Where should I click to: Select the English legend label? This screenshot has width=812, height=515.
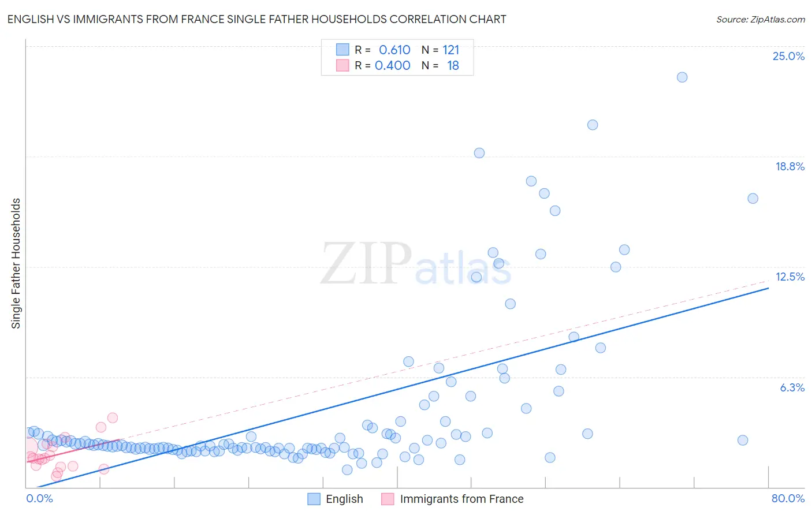click(x=344, y=499)
